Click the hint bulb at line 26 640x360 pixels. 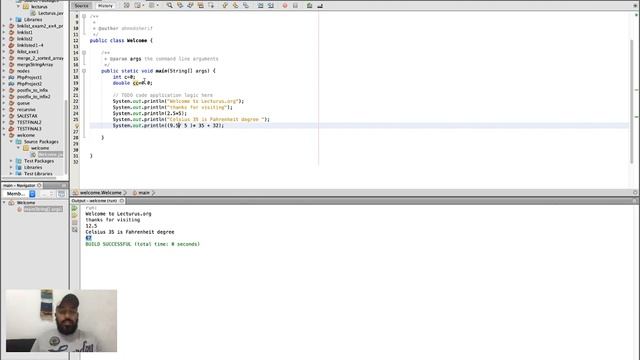point(76,126)
